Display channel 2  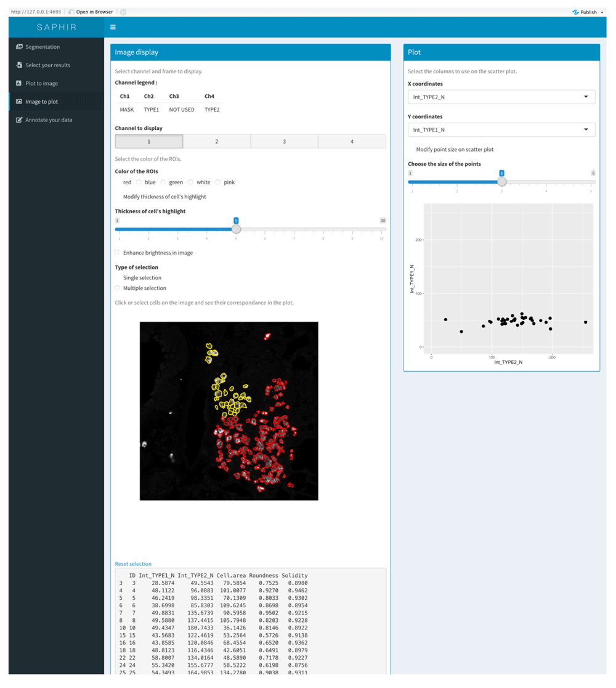coord(217,141)
